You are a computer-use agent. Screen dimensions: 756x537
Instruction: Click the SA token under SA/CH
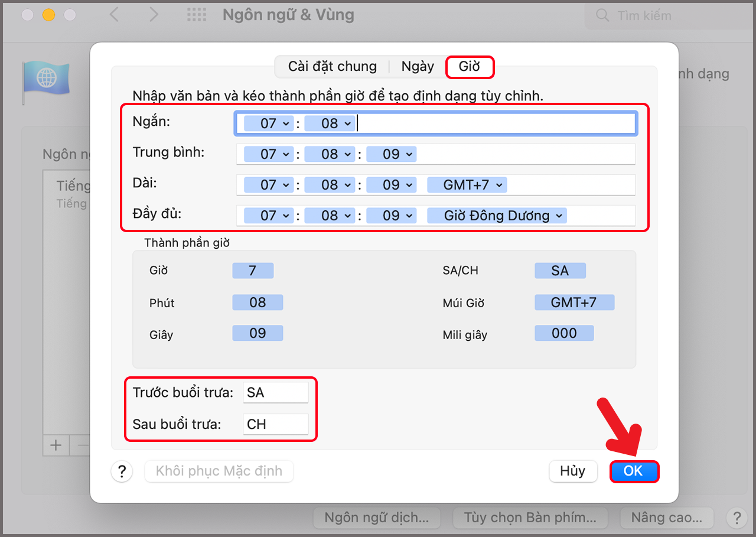tap(560, 270)
